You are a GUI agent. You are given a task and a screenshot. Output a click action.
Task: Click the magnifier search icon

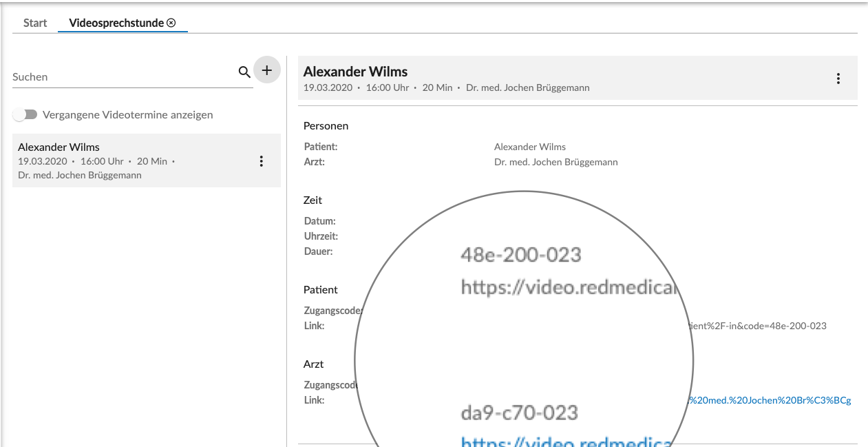(x=244, y=72)
